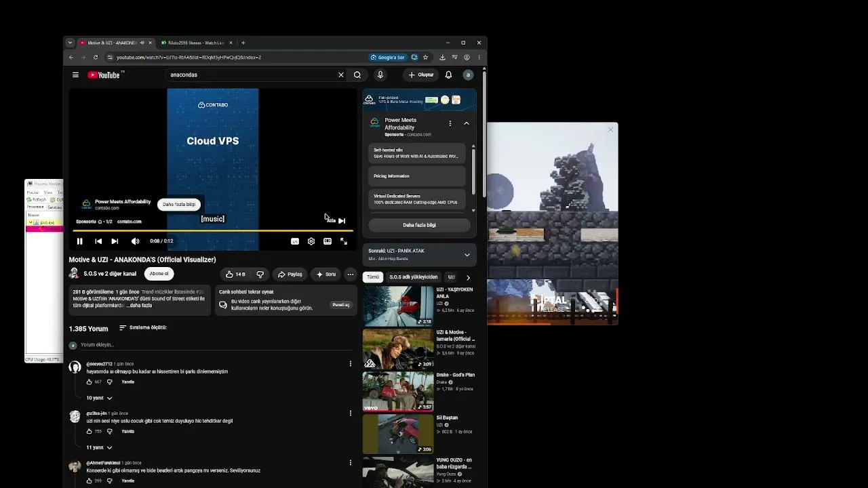Mute the player volume
This screenshot has width=868, height=488.
point(135,241)
